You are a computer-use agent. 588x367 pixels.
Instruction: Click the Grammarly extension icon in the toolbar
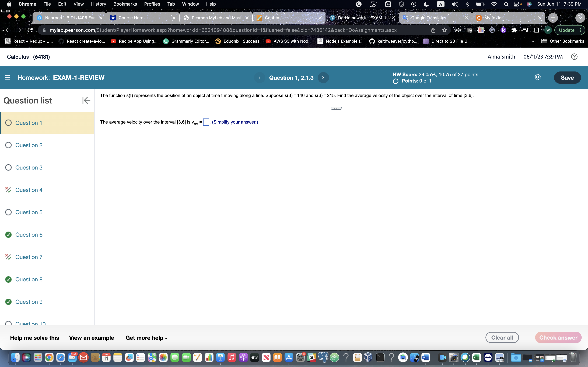[492, 30]
